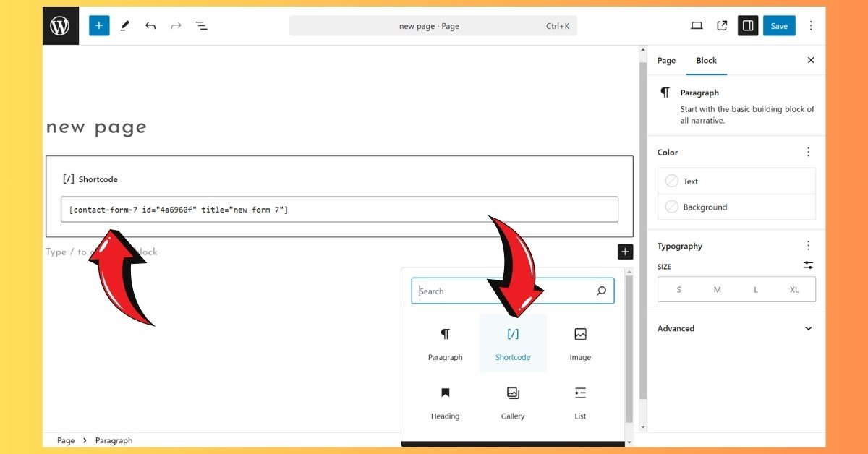Click the Shortcode block label icon
Screen dimensions: 868x454
(x=69, y=179)
